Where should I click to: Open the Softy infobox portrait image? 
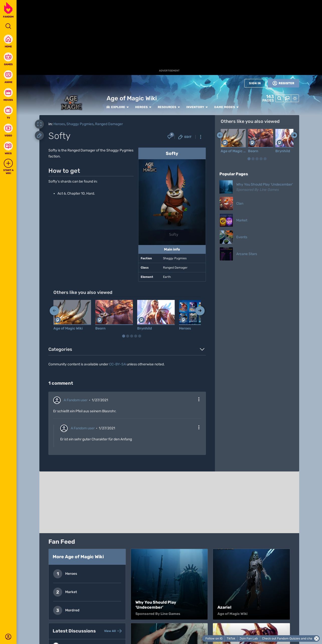coord(172,202)
